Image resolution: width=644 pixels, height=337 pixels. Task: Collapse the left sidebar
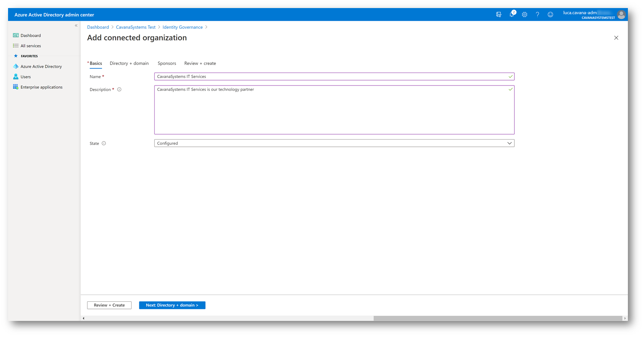coord(76,26)
